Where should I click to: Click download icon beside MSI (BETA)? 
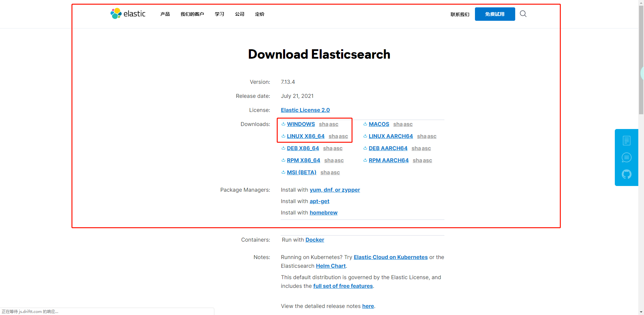283,172
